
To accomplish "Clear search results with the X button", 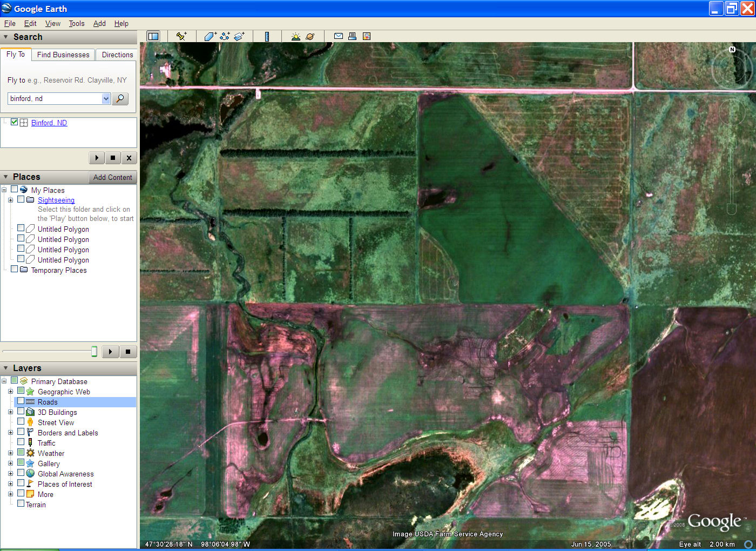I will (129, 158).
